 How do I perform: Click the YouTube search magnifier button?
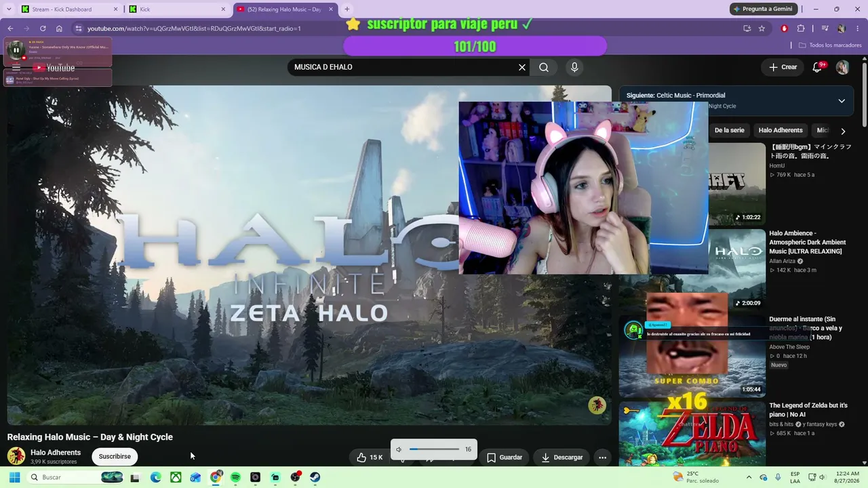tap(544, 67)
